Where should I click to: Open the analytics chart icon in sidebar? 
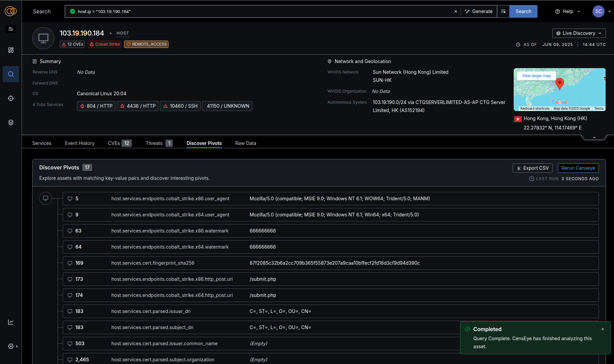pyautogui.click(x=11, y=322)
